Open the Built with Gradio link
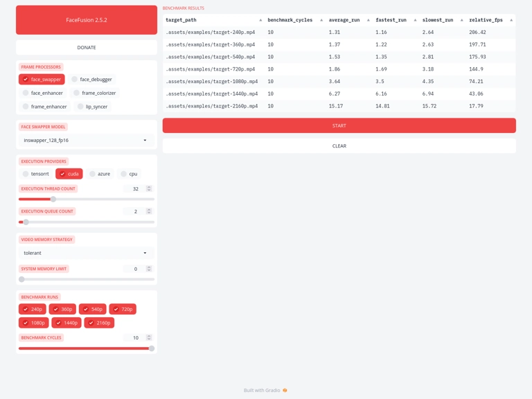532x399 pixels. click(x=265, y=390)
